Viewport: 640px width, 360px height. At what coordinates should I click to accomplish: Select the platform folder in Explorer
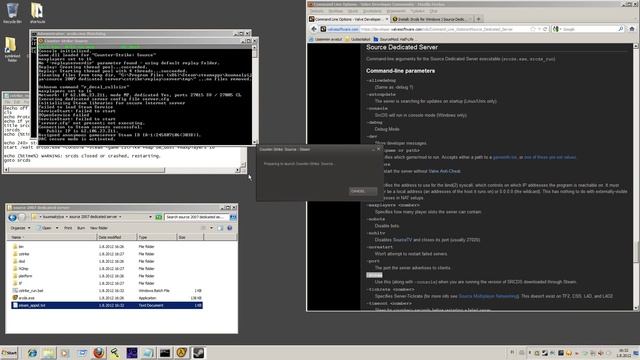107,276
